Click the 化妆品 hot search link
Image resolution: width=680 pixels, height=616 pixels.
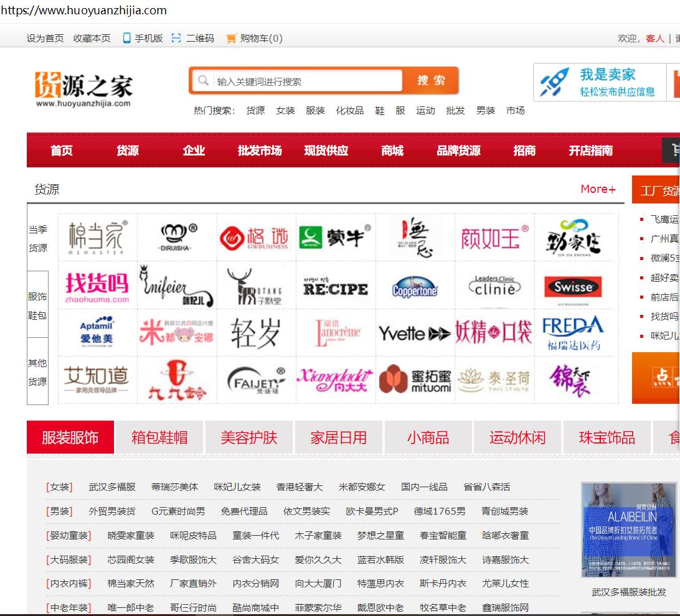pyautogui.click(x=349, y=111)
